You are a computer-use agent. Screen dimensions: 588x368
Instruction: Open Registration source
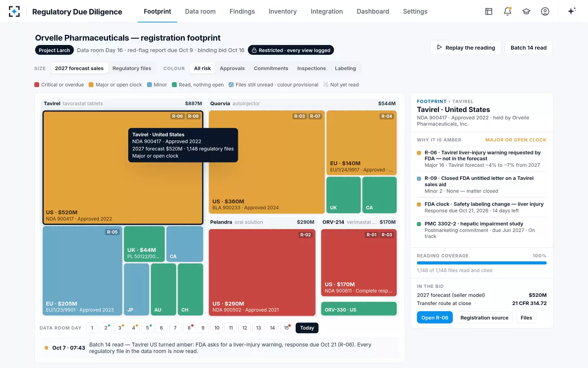click(x=484, y=318)
